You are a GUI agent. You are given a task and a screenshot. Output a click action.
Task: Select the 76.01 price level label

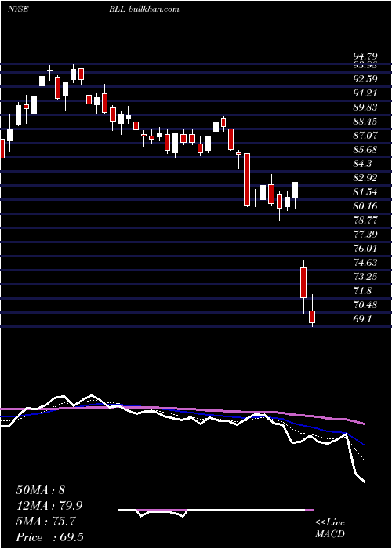(365, 249)
